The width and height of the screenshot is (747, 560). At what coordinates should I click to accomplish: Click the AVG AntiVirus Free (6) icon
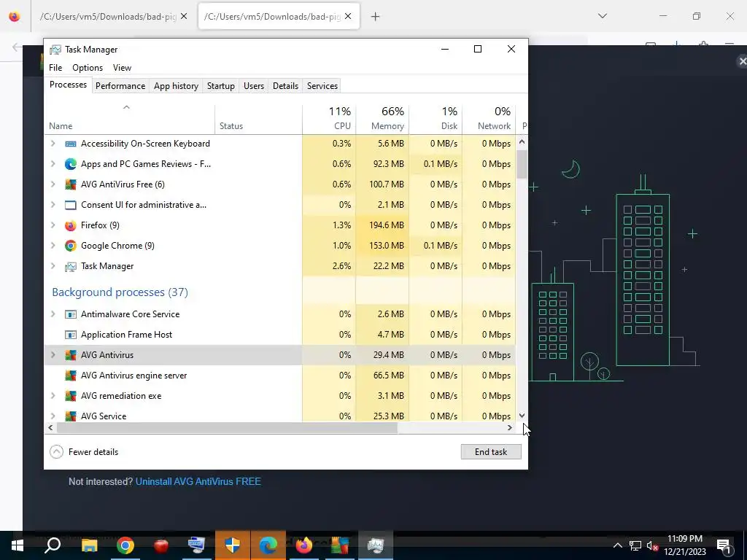71,184
